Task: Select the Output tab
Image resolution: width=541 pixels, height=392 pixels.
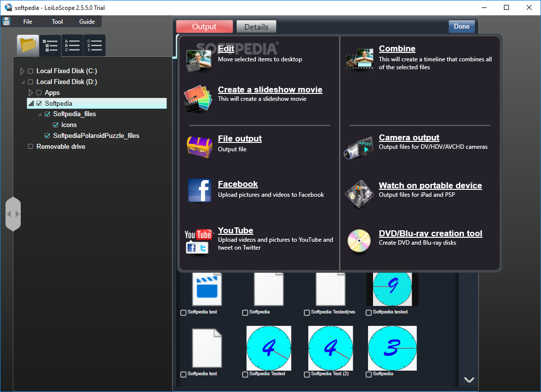Action: [204, 27]
